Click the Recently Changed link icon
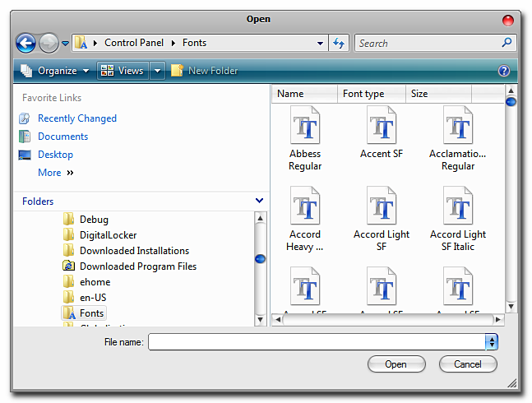This screenshot has height=403, width=532. [x=25, y=118]
